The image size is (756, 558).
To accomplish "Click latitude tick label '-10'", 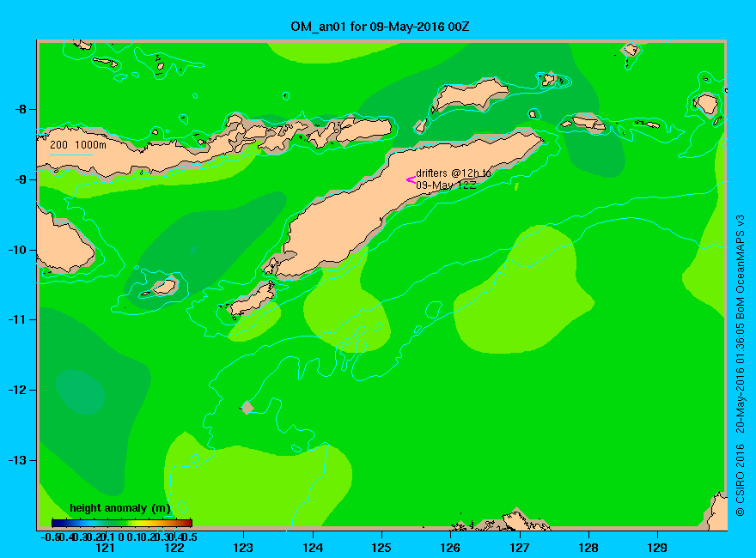I will 17,250.
